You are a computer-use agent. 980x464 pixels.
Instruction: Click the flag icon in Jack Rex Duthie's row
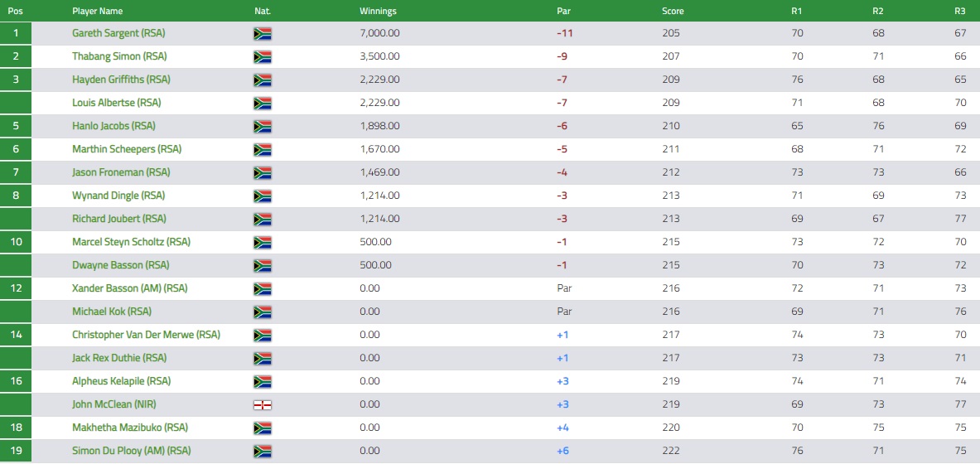point(263,358)
